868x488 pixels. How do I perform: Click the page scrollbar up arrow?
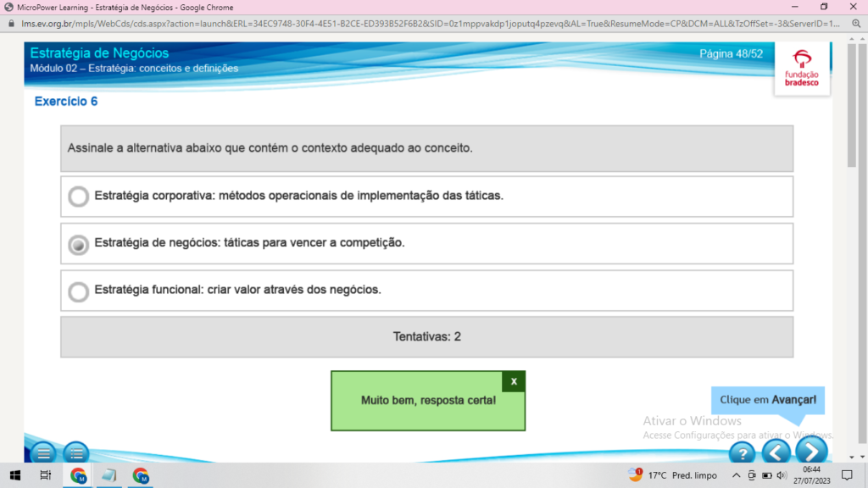[x=851, y=39]
